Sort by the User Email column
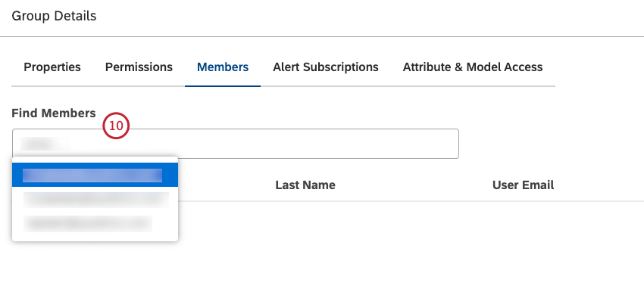Viewport: 644px width, 292px height. (x=523, y=185)
